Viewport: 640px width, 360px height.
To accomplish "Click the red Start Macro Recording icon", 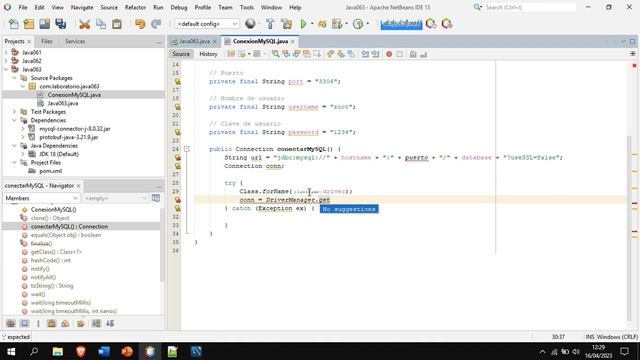I will point(389,54).
